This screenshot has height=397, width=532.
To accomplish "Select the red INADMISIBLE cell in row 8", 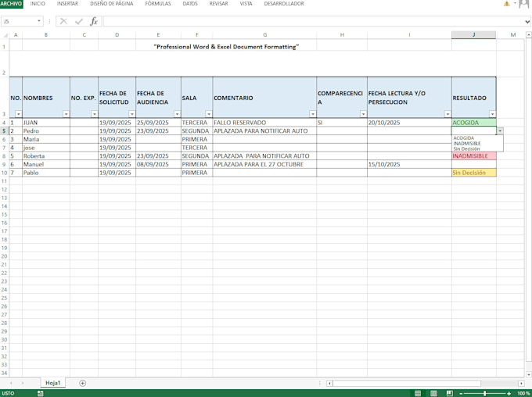I will 473,156.
